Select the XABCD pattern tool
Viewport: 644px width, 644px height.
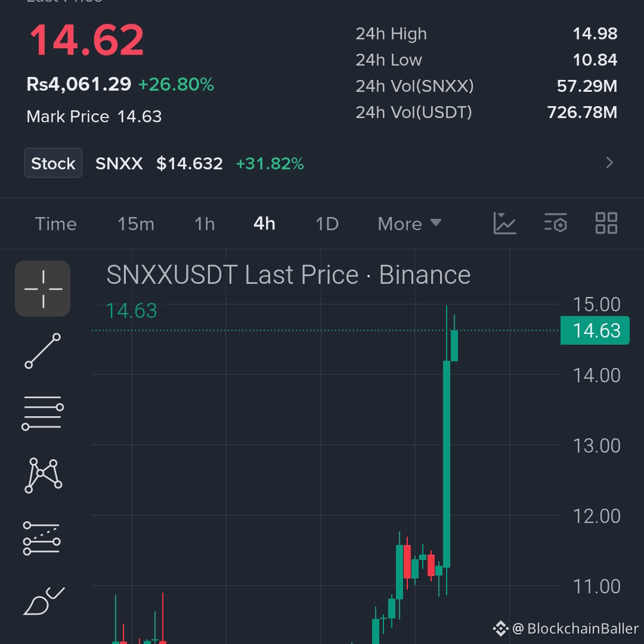(x=43, y=475)
